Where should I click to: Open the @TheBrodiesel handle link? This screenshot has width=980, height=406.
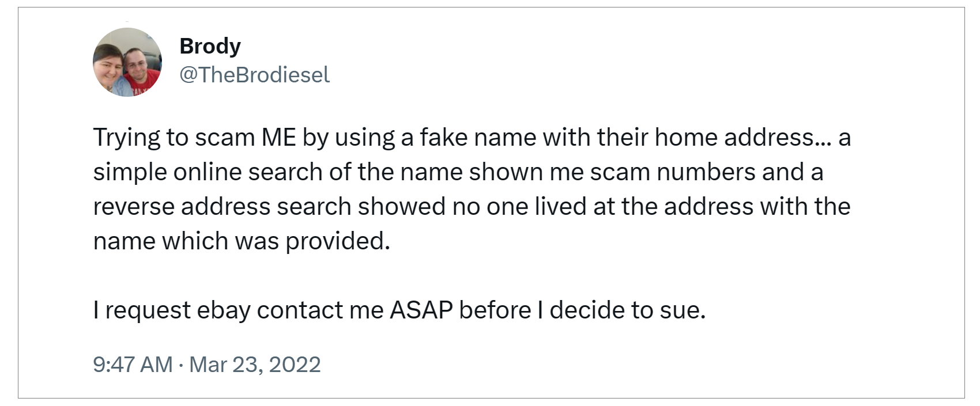pos(254,75)
